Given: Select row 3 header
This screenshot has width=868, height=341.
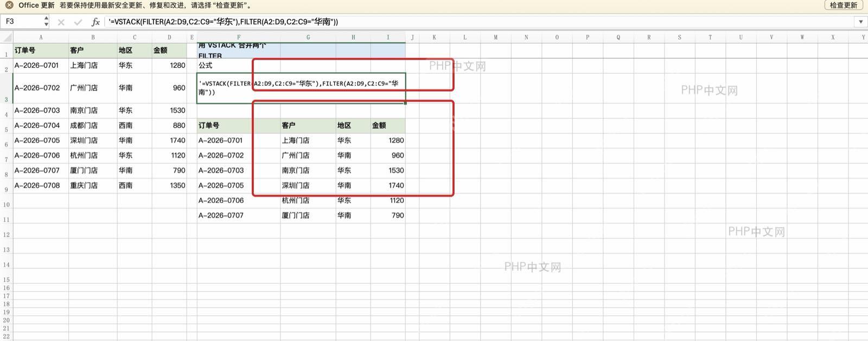Looking at the screenshot, I should (7, 88).
